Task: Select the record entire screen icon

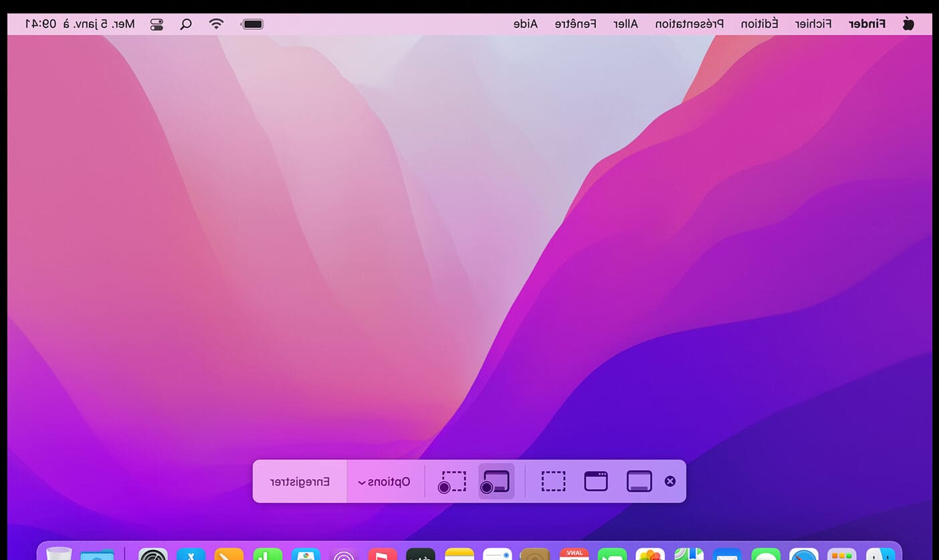Action: click(496, 481)
